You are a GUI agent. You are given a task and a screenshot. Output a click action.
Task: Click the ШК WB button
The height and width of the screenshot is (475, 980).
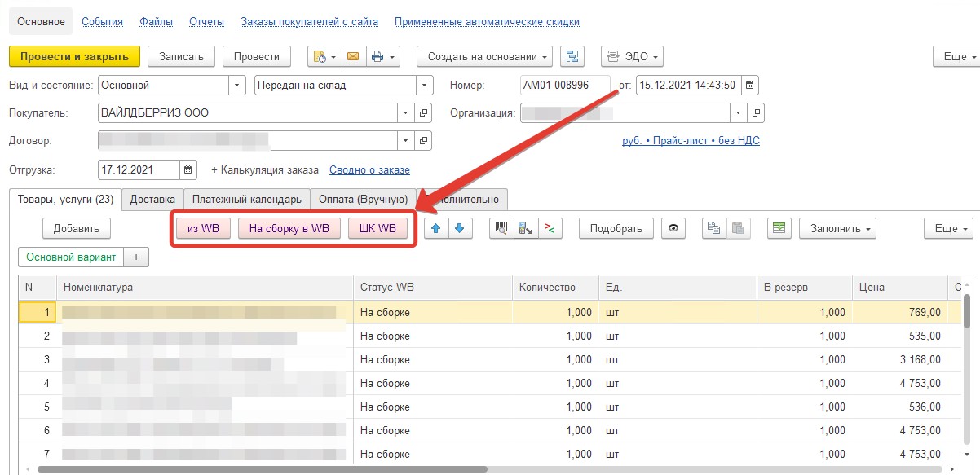[377, 228]
